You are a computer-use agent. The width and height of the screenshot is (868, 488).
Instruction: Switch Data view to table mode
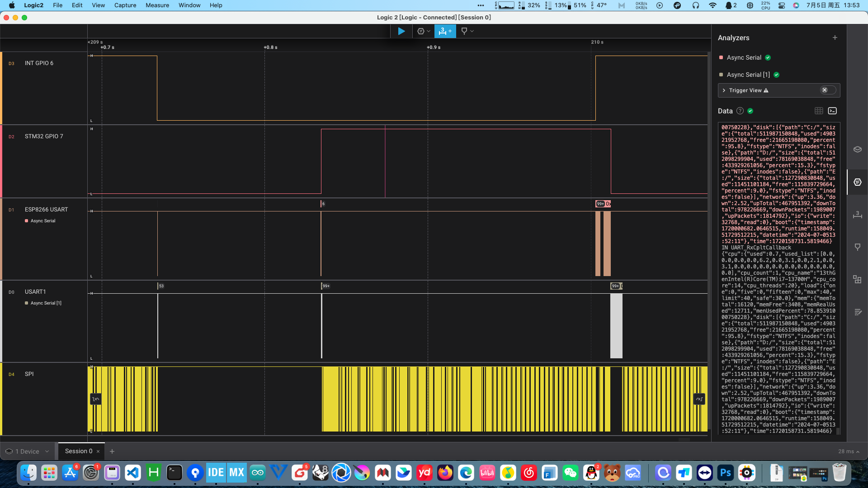coord(819,111)
